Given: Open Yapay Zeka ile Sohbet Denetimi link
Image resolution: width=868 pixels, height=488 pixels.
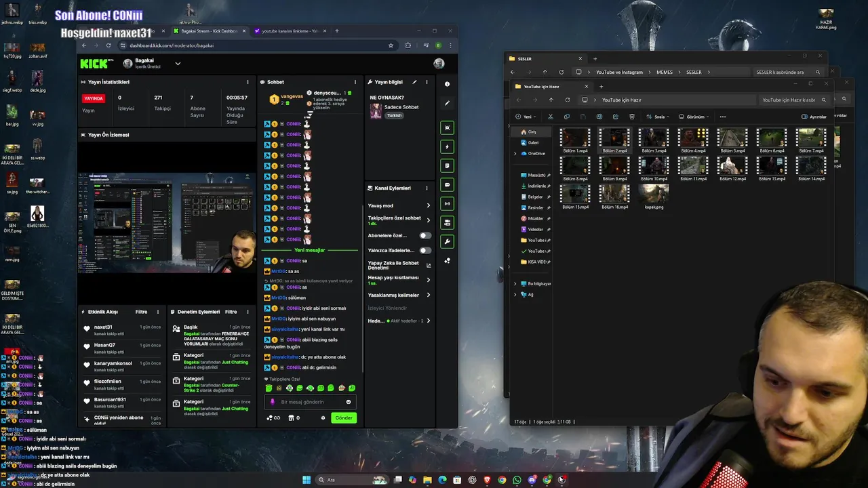Looking at the screenshot, I should click(399, 265).
